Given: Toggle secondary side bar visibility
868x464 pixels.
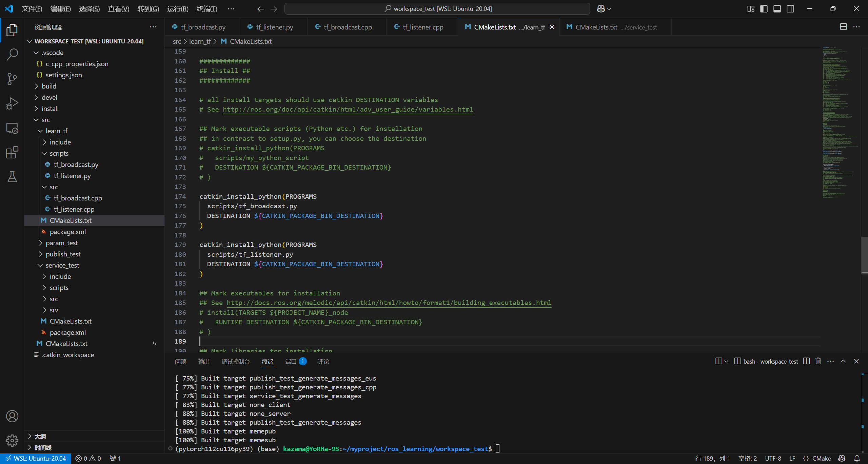Looking at the screenshot, I should pyautogui.click(x=790, y=9).
